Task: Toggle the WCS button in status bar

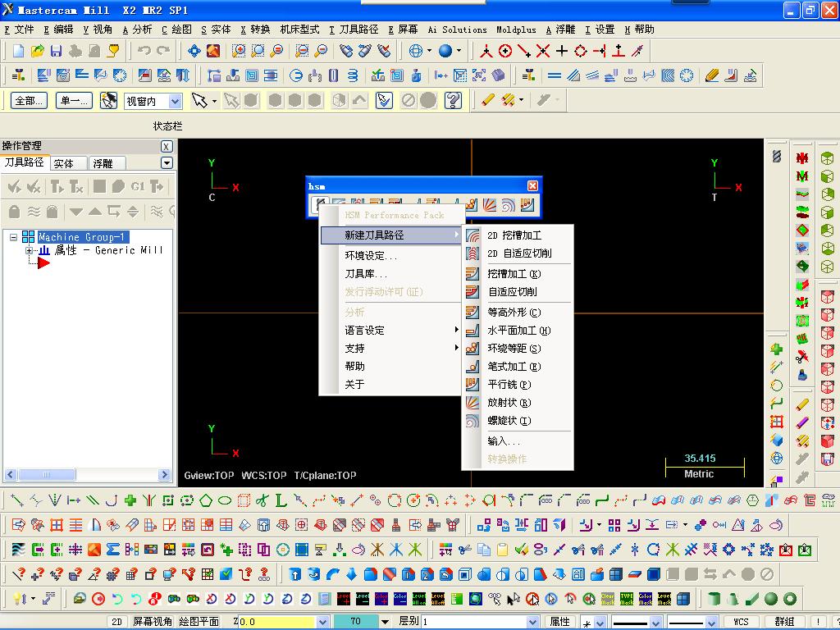Action: click(x=741, y=622)
